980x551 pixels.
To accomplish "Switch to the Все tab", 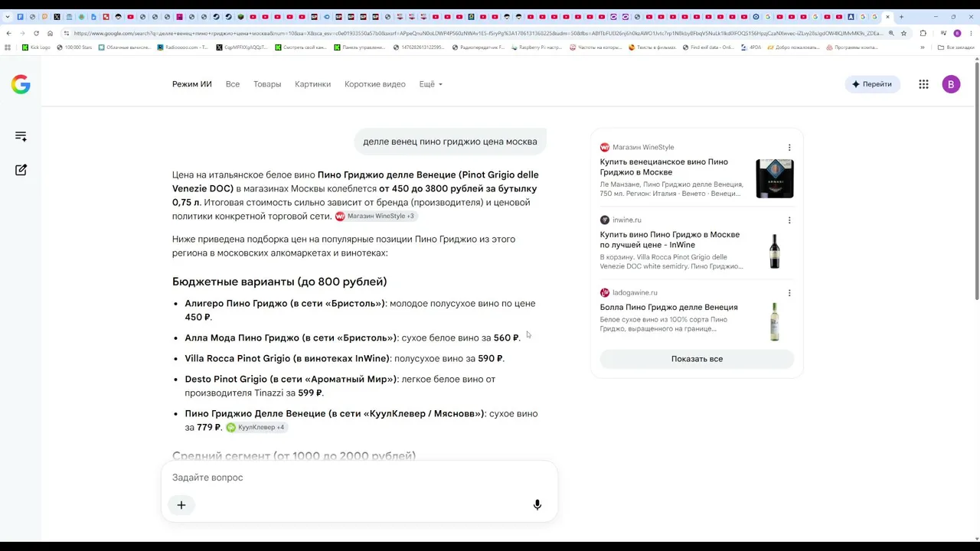I will point(233,84).
